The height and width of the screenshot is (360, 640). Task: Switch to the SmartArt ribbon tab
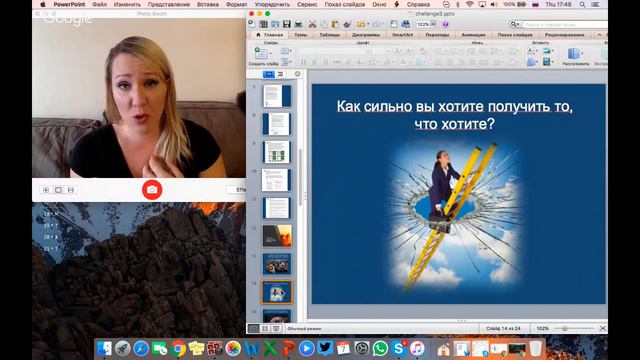coord(402,35)
